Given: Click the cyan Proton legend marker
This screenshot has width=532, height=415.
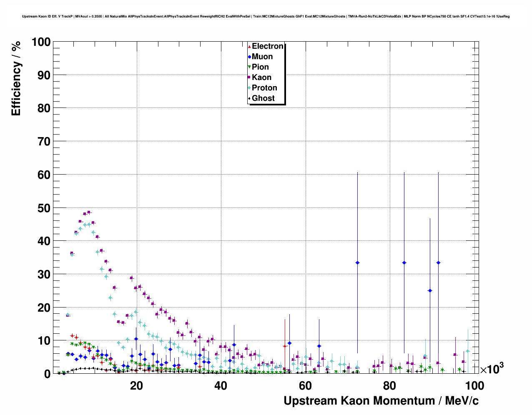Looking at the screenshot, I should point(249,88).
